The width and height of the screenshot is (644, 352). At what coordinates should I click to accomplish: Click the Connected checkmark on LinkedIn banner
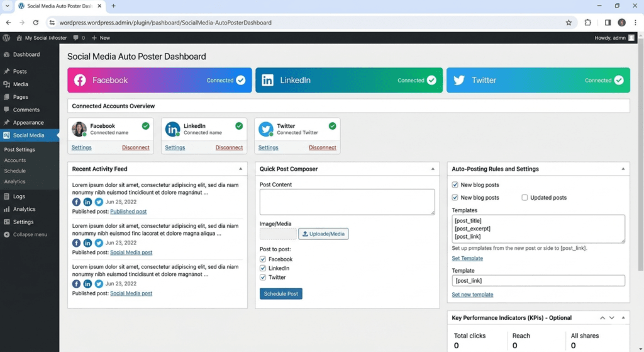(431, 80)
